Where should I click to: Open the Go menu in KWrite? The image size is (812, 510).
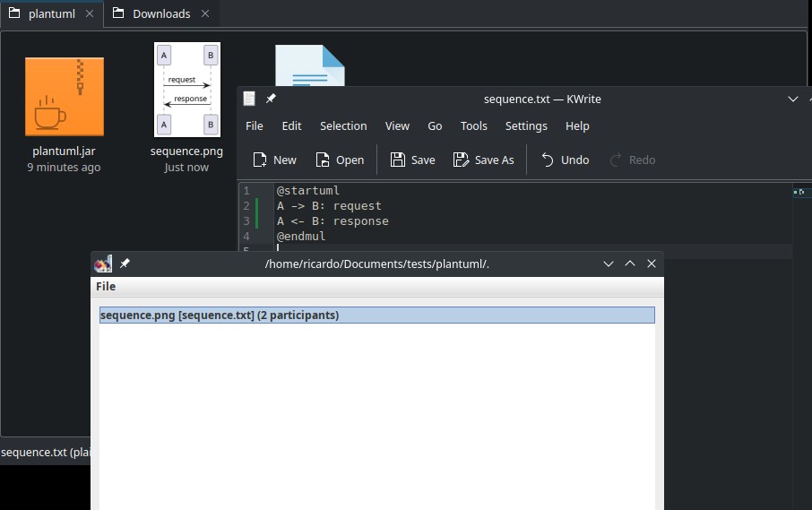tap(435, 125)
